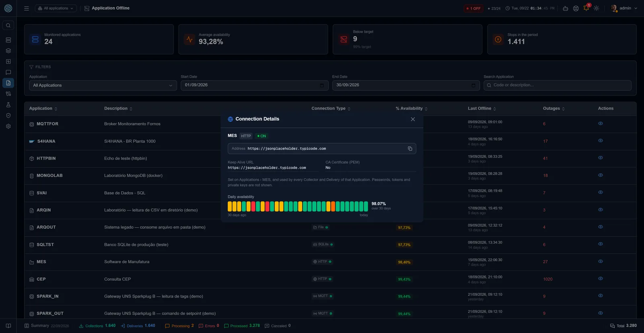Toggle the hamburger sidebar menu
Screen dimensions: 644x333
pyautogui.click(x=27, y=8)
